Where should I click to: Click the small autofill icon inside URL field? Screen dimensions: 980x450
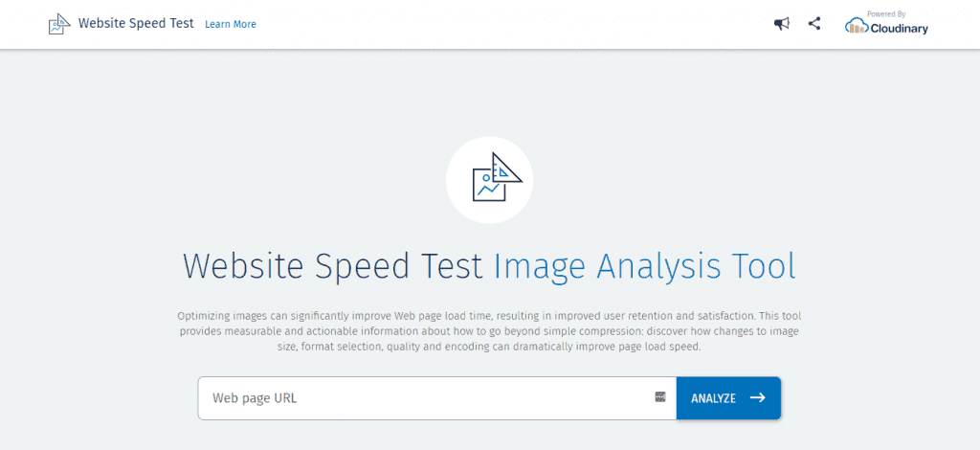[660, 397]
